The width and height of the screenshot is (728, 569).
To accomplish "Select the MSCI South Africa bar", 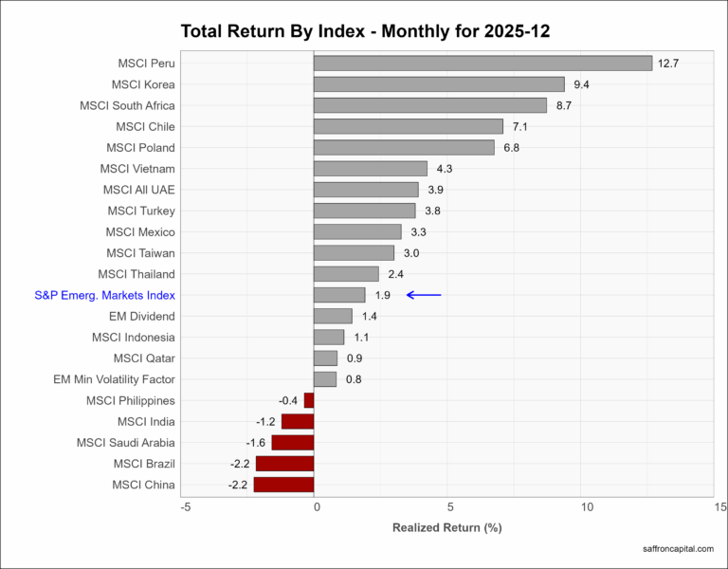I will (429, 105).
